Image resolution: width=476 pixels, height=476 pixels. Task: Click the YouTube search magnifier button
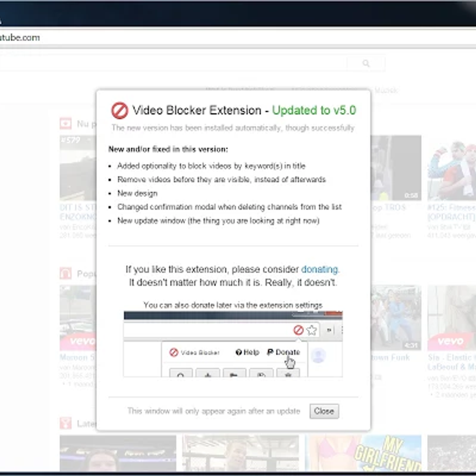point(366,63)
